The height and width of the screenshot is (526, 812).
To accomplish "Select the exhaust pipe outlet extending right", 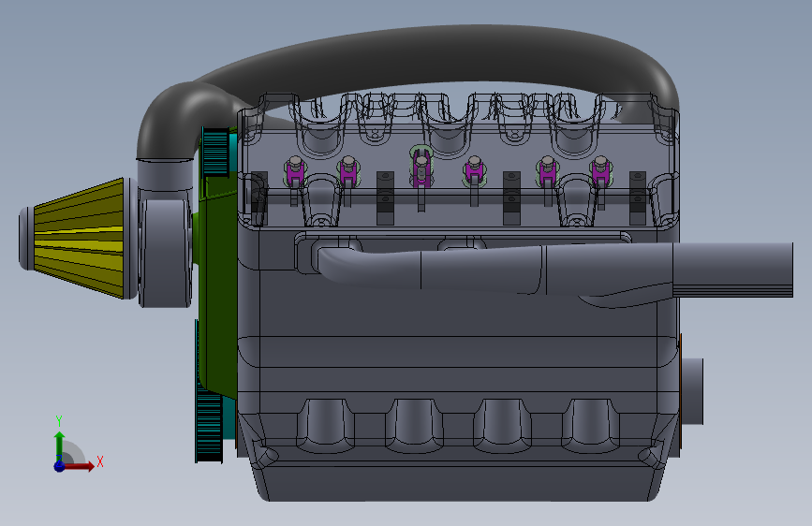I will click(x=732, y=270).
